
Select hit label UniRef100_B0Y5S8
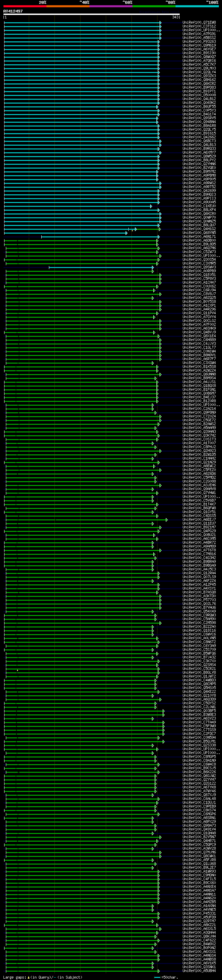tap(199, 302)
